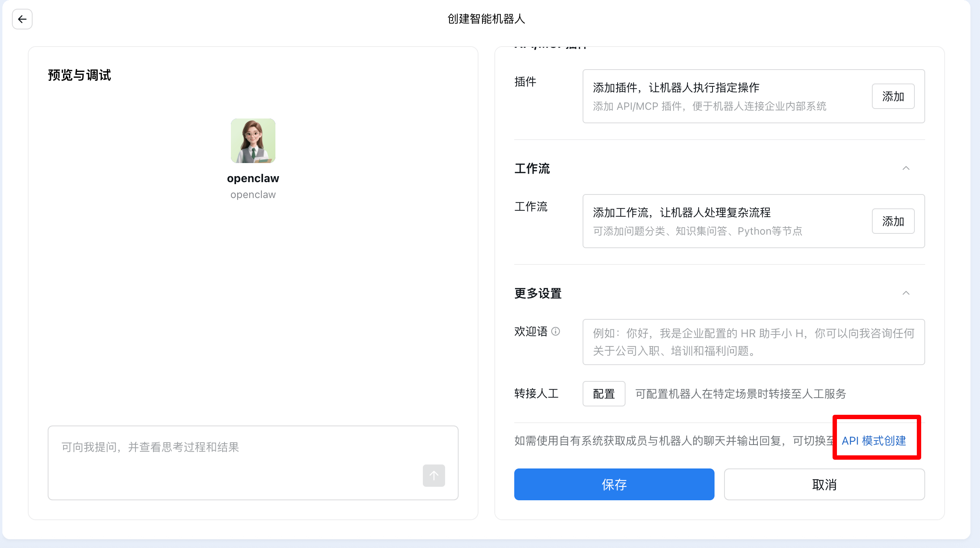
Task: Collapse the 更多设置 section chevron
Action: tap(906, 293)
